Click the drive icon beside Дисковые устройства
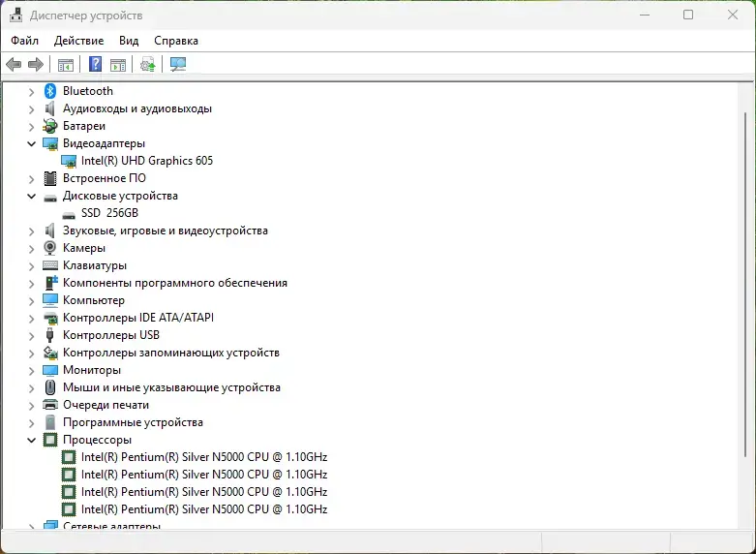Image resolution: width=756 pixels, height=554 pixels. pyautogui.click(x=50, y=197)
